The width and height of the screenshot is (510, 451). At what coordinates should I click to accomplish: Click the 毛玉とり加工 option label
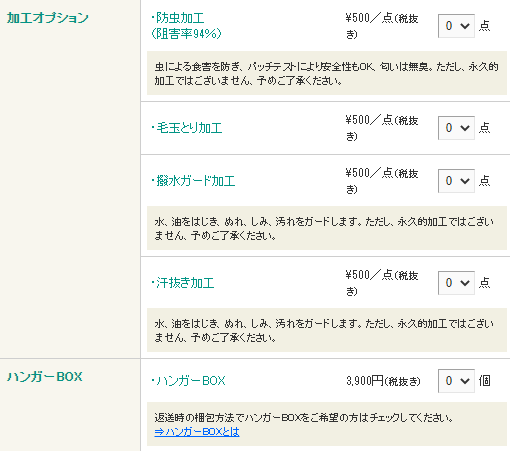(x=187, y=128)
